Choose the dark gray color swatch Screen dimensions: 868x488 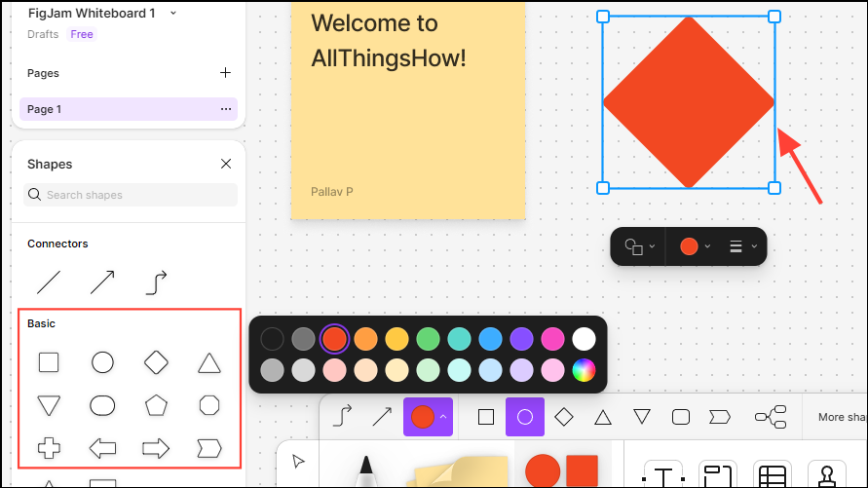[303, 339]
